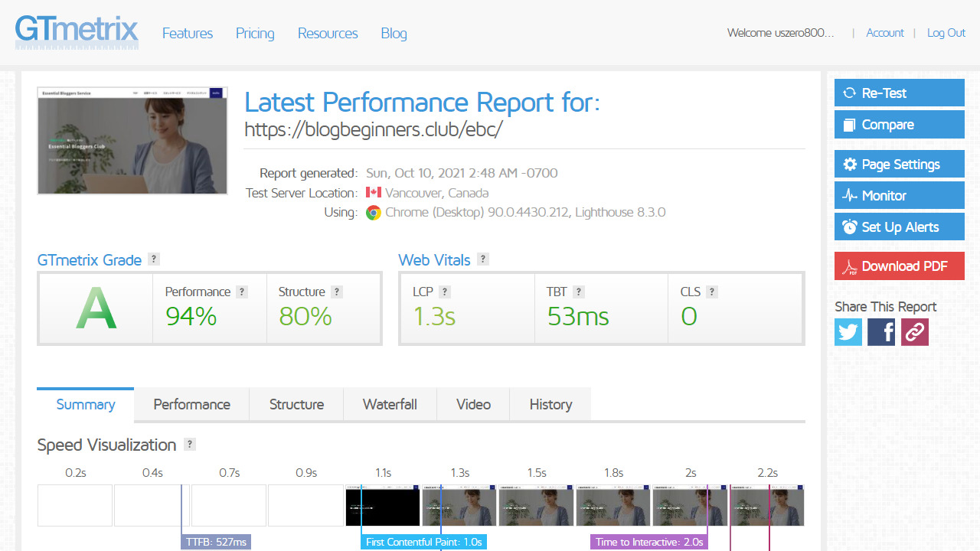Click the tested URL blogbeginners.club/ebc/
This screenshot has width=980, height=551.
pyautogui.click(x=373, y=129)
